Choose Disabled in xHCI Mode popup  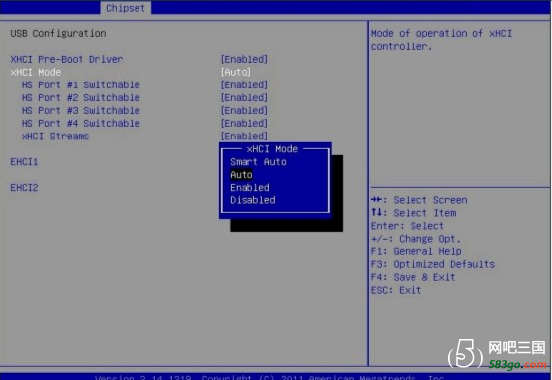pyautogui.click(x=252, y=200)
